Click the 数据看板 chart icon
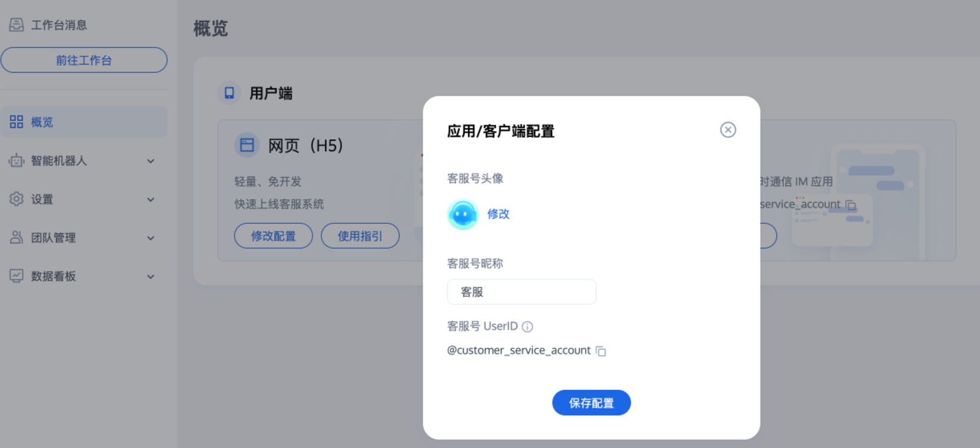The image size is (980, 448). pyautogui.click(x=17, y=276)
